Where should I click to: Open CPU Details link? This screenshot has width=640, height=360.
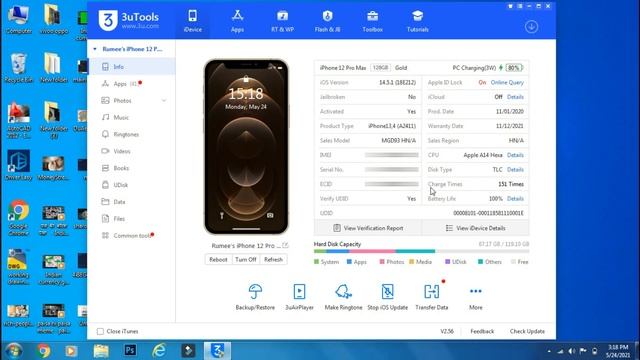point(515,155)
